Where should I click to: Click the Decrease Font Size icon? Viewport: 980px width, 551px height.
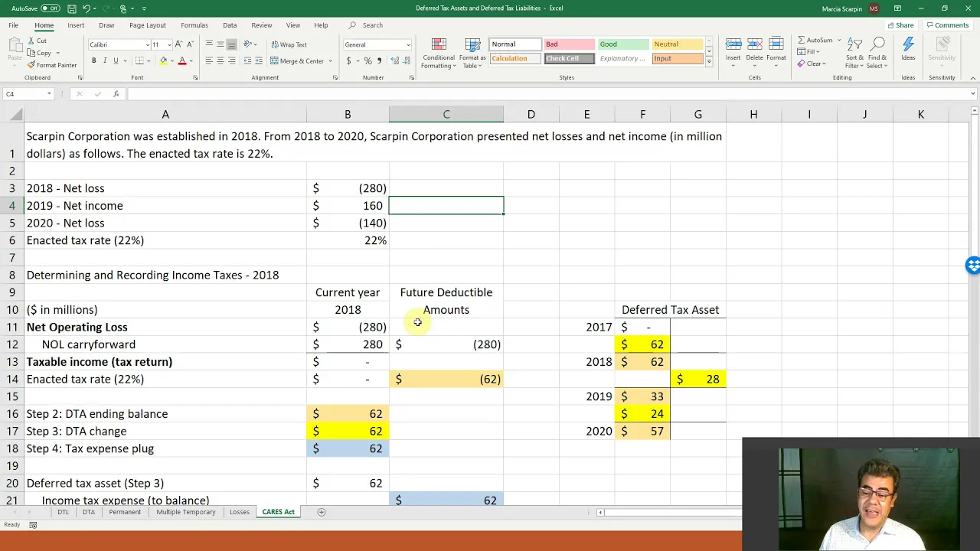click(189, 44)
